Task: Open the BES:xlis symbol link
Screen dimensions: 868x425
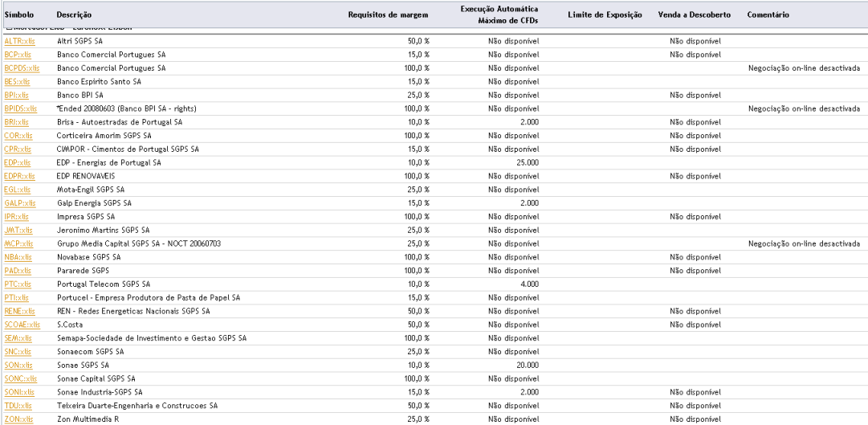Action: click(17, 81)
